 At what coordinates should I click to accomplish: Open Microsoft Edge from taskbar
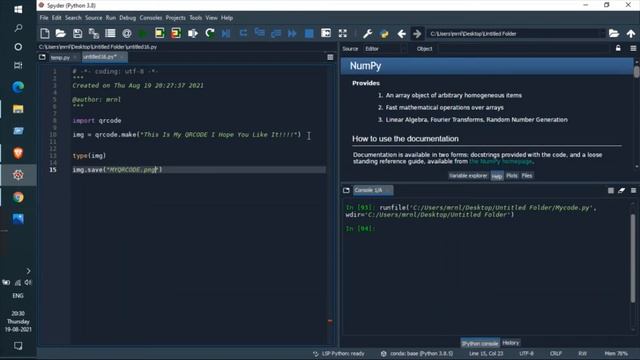pyautogui.click(x=18, y=87)
